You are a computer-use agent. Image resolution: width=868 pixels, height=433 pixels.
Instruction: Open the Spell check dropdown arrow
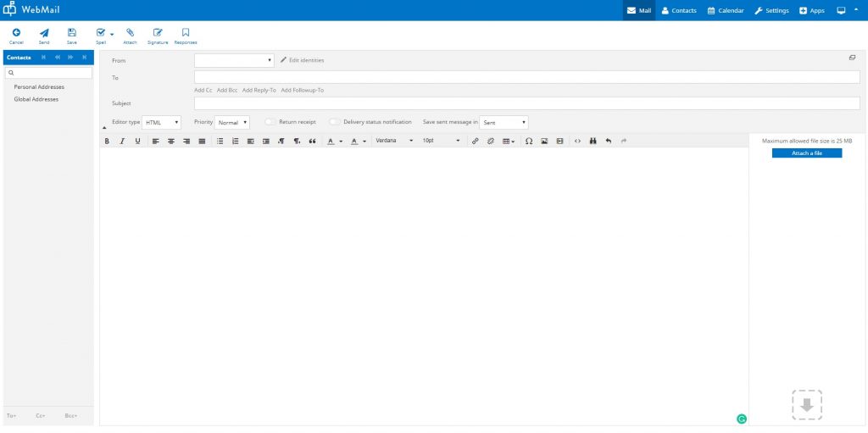(112, 35)
